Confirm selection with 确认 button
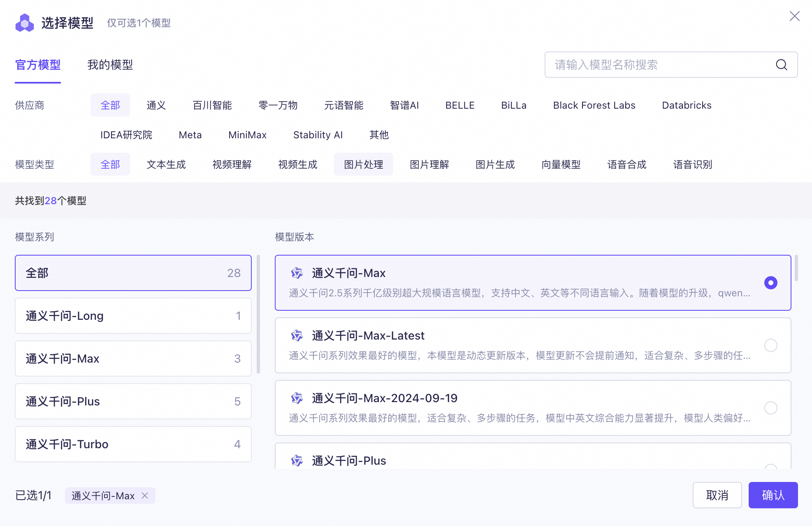Viewport: 812px width, 526px height. (x=773, y=495)
